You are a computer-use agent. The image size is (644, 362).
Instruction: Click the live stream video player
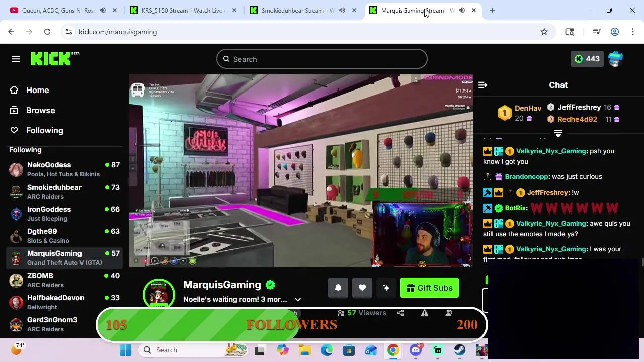(x=301, y=171)
